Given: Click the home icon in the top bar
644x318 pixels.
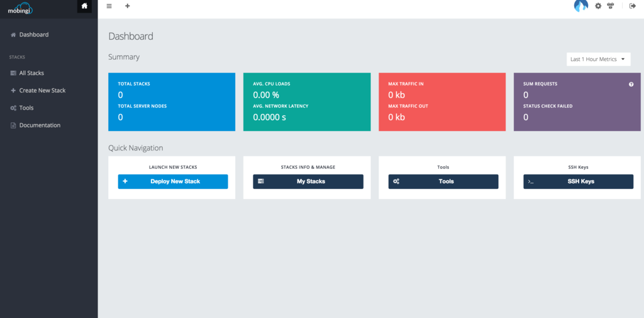Looking at the screenshot, I should [x=84, y=6].
